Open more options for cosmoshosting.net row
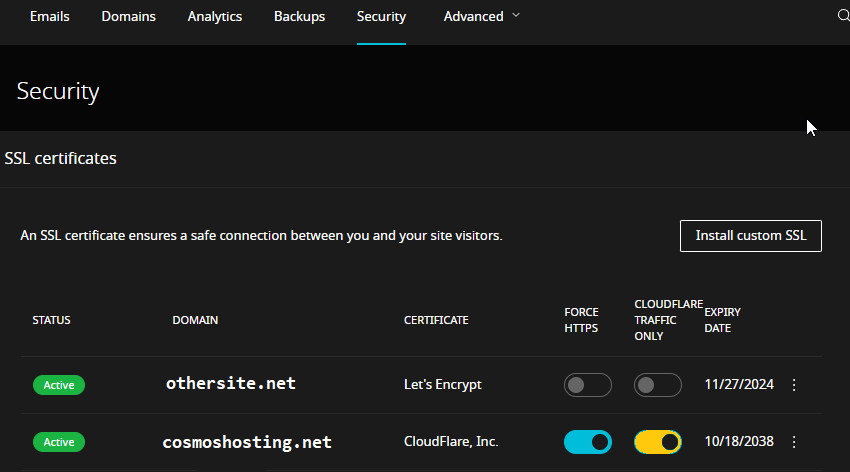The image size is (850, 472). coord(794,442)
